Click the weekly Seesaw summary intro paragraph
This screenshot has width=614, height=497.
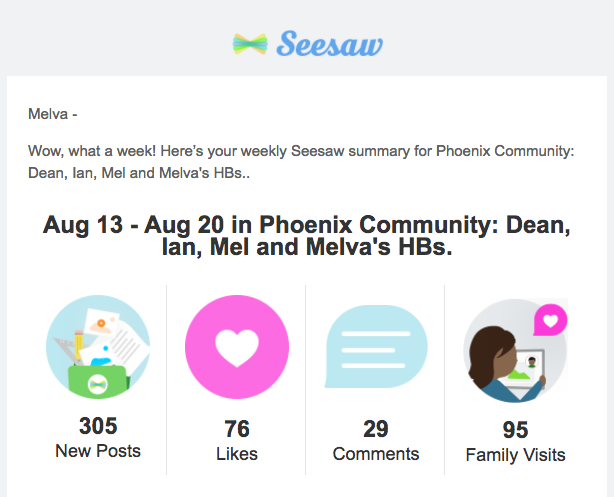click(x=301, y=162)
